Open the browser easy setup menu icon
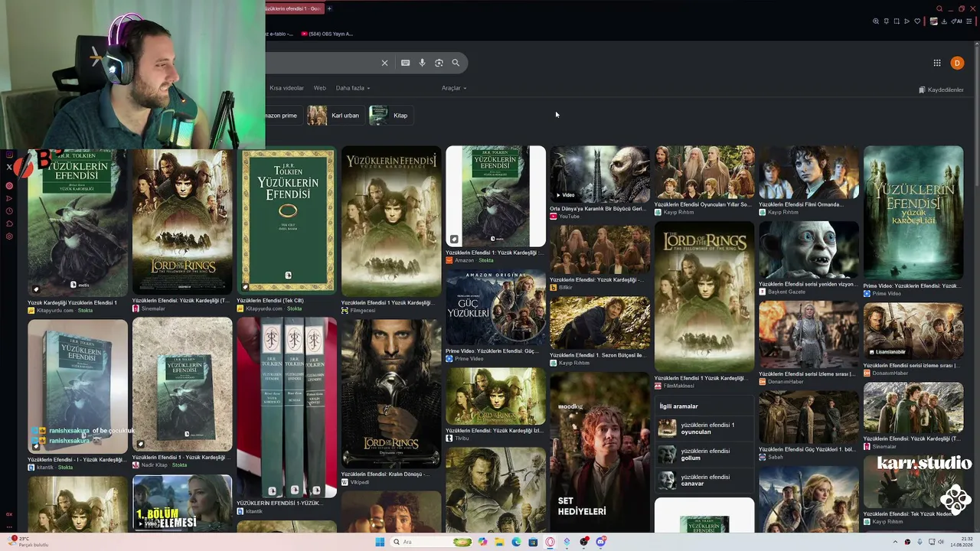Image resolution: width=980 pixels, height=551 pixels. tap(971, 21)
